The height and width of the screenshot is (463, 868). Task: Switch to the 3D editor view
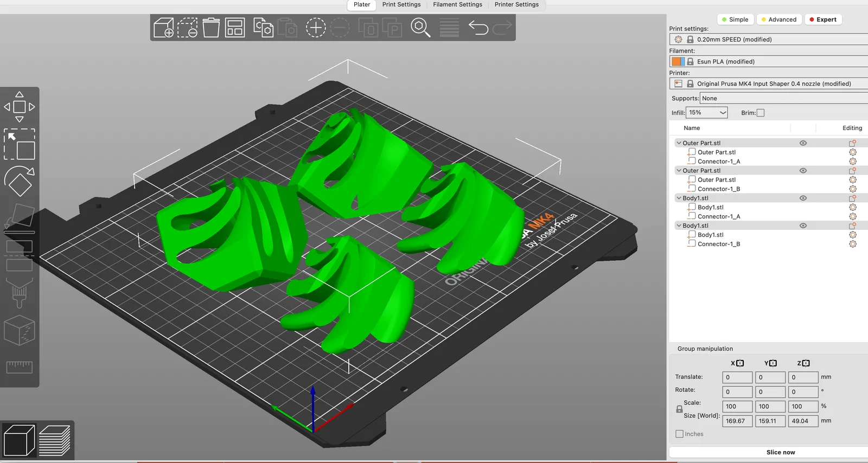click(x=19, y=440)
